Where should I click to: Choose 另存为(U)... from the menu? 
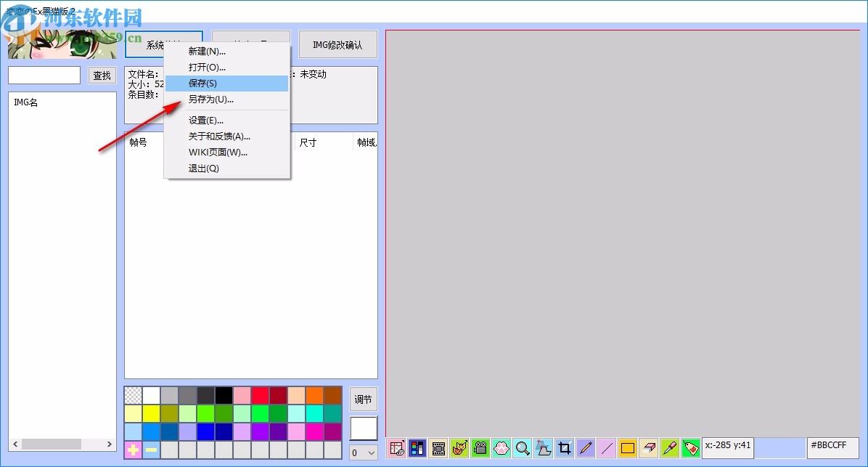click(210, 100)
